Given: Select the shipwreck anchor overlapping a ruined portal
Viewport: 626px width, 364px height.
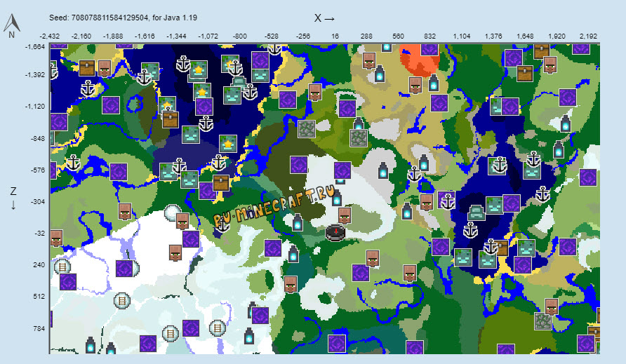Looking at the screenshot, I should [448, 201].
